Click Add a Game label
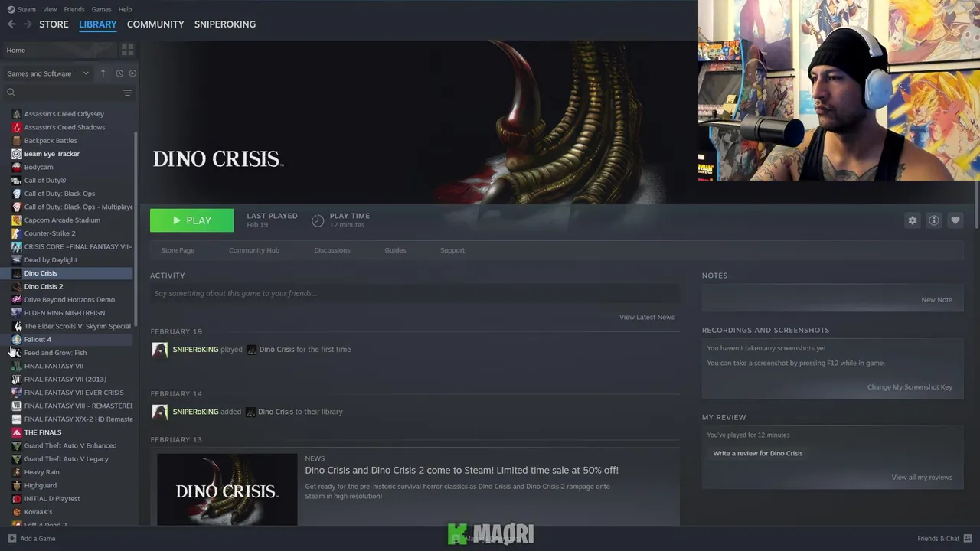 point(38,539)
